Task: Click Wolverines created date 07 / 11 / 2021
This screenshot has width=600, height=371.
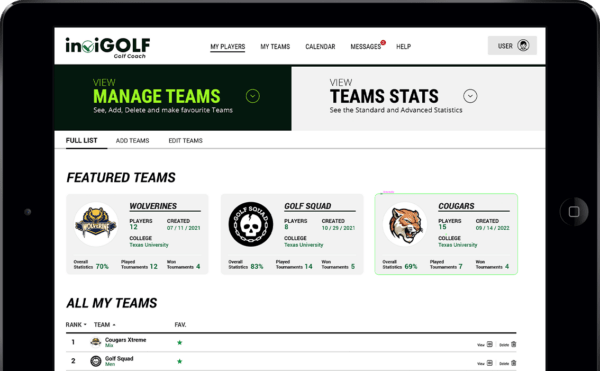Action: point(184,228)
